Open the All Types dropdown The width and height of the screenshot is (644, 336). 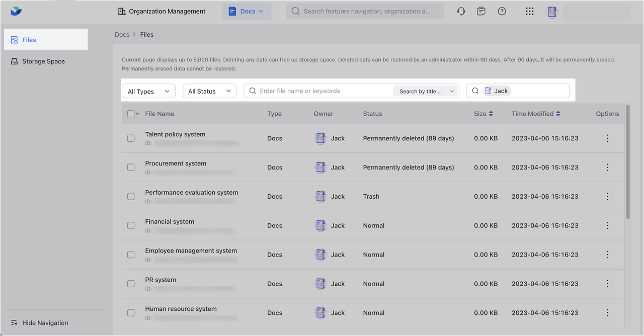click(148, 91)
